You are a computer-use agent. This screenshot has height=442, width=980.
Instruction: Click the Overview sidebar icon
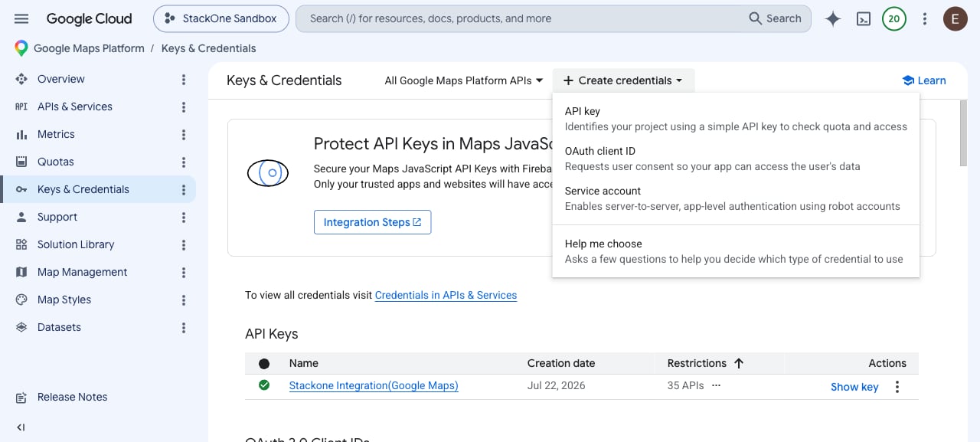[x=21, y=79]
